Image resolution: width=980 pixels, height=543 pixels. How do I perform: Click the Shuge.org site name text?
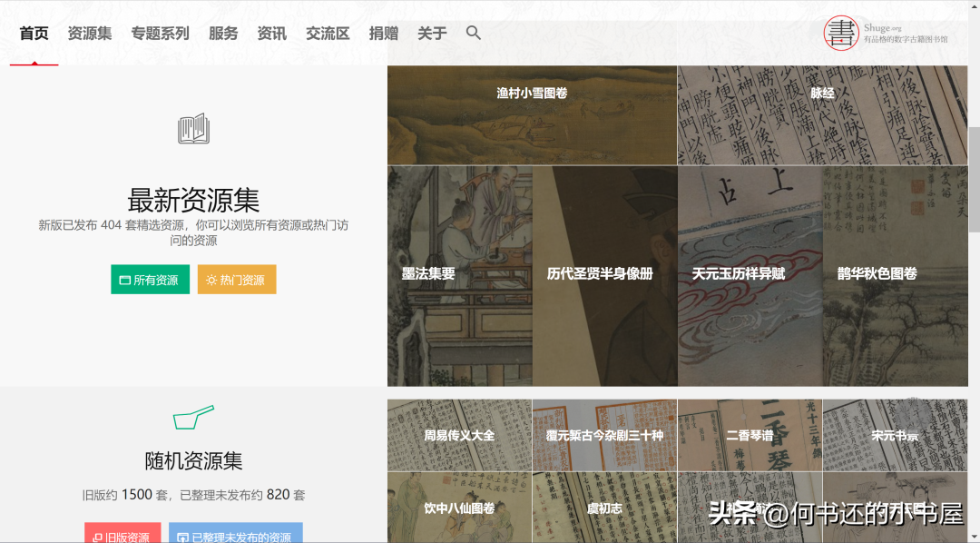coord(883,27)
